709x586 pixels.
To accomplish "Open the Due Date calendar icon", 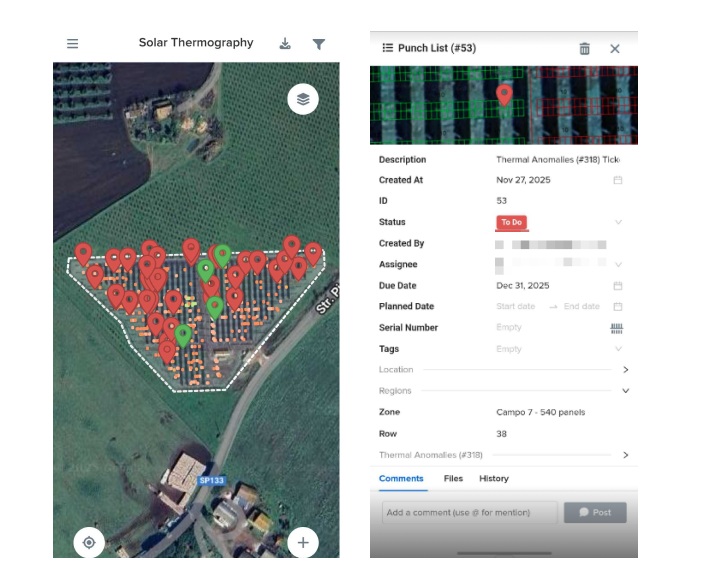I will tap(618, 285).
